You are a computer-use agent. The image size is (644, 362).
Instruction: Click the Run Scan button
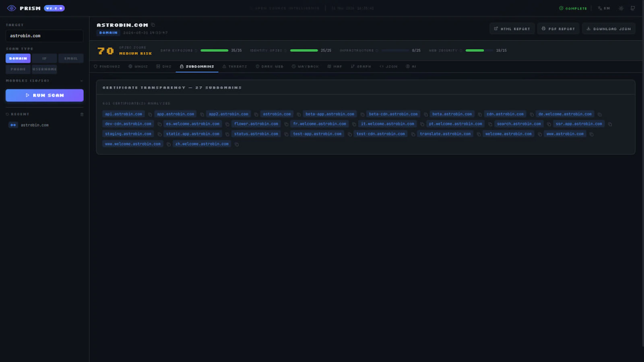coord(45,95)
